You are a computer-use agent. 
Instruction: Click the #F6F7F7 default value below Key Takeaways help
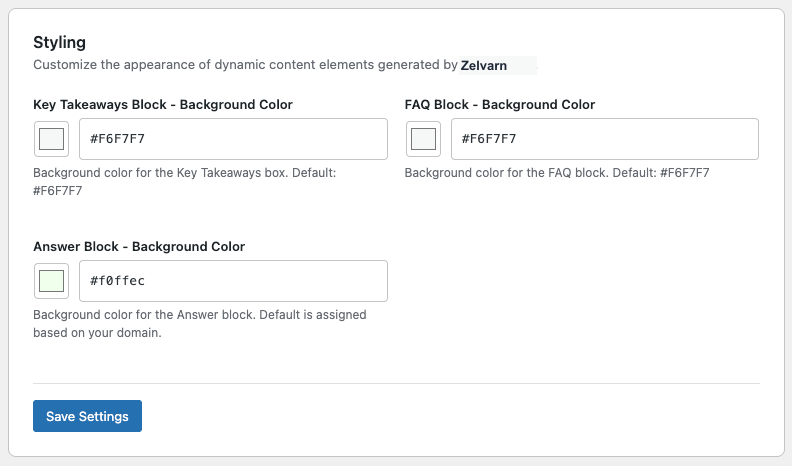[58, 191]
